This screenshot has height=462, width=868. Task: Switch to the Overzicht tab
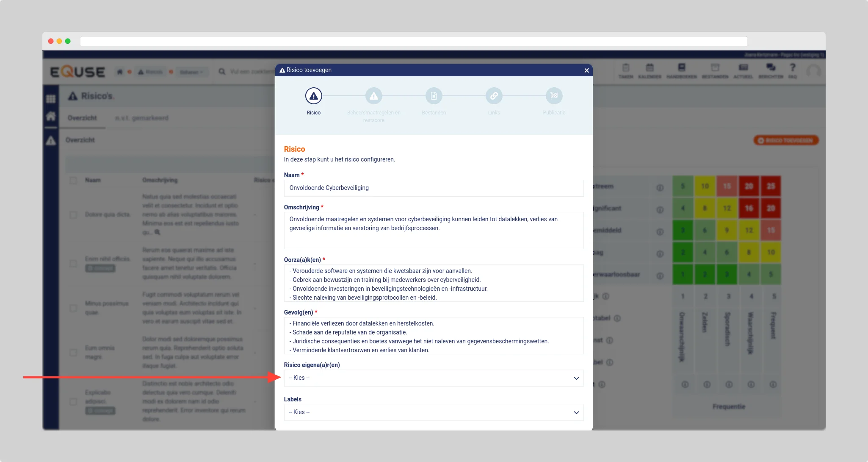tap(82, 118)
